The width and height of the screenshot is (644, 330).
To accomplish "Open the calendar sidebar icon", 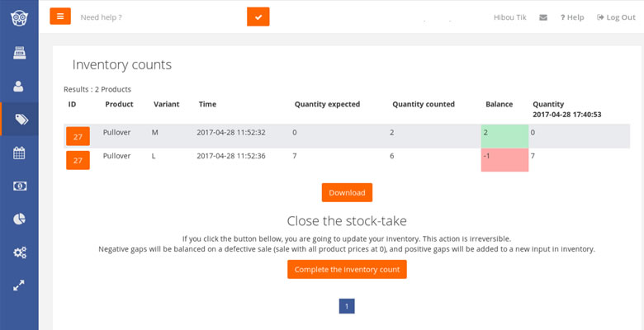I will [x=19, y=153].
